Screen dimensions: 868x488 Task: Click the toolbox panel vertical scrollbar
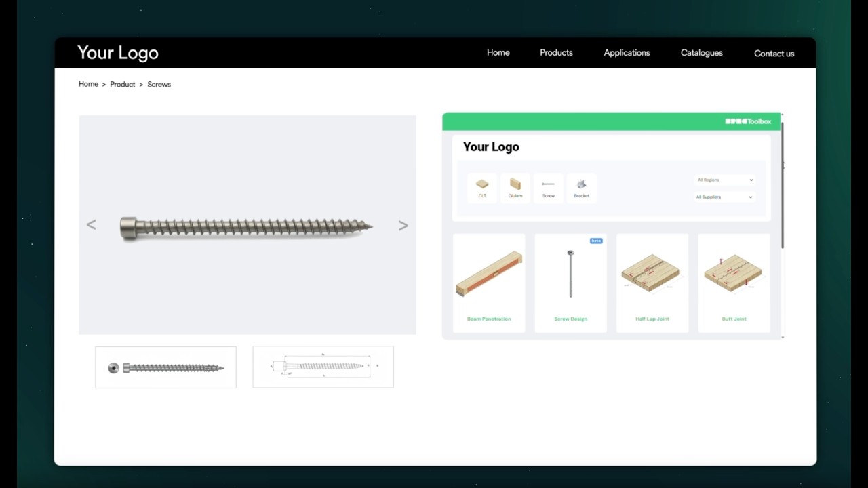coord(783,184)
